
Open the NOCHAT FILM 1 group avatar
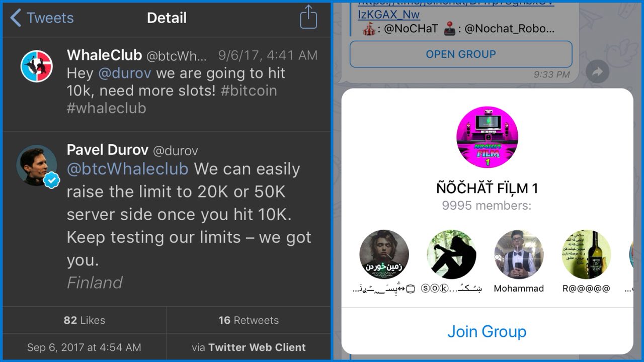[x=487, y=137]
